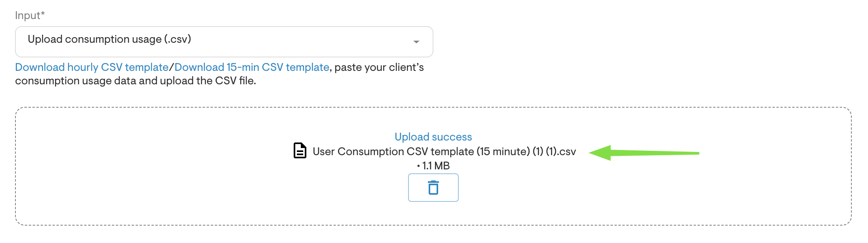Screen dimensions: 868x243
Task: Click the dropdown chevron arrow
Action: (416, 41)
